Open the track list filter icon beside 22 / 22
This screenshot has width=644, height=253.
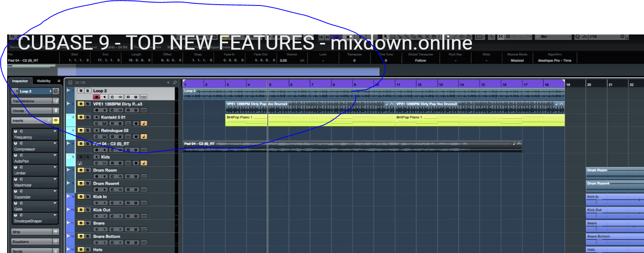point(70,83)
